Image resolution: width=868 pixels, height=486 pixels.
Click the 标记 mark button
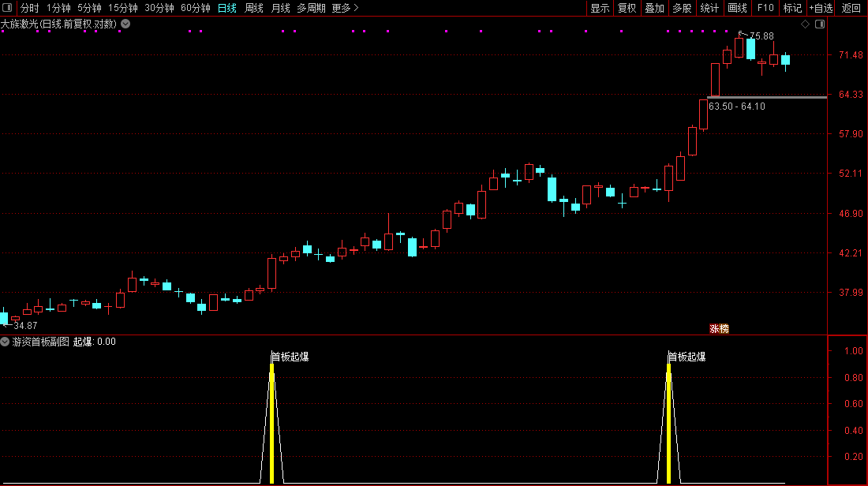pos(793,8)
